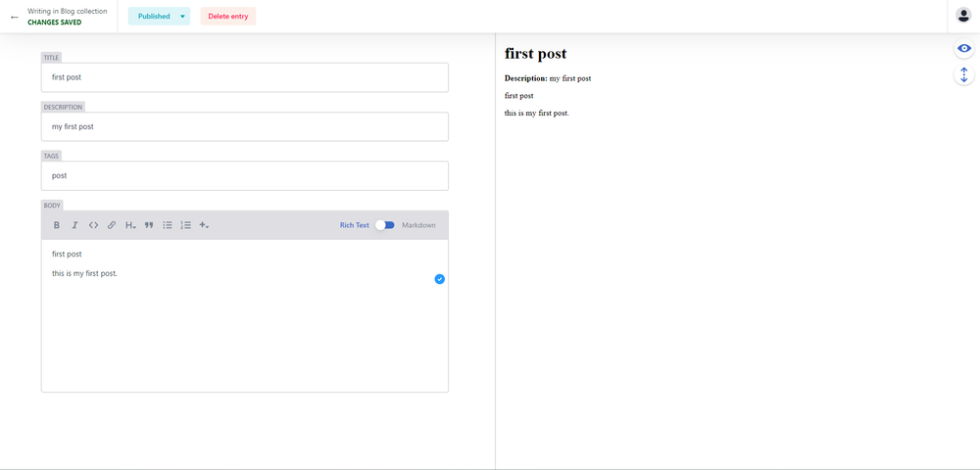
Task: Insert a link with the link icon
Action: pos(112,225)
